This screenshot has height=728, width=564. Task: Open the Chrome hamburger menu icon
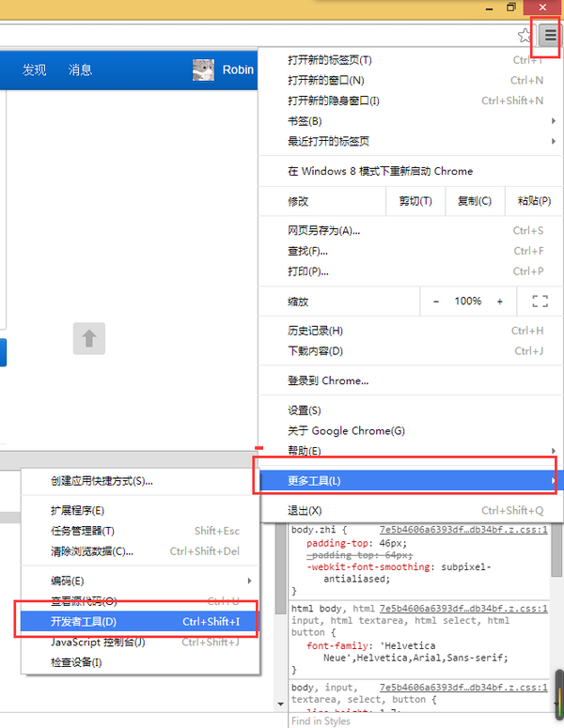550,35
